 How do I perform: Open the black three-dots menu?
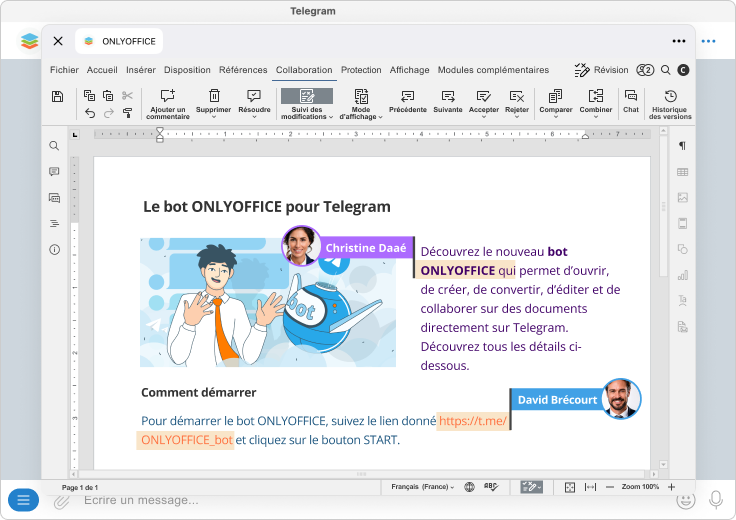pos(679,41)
